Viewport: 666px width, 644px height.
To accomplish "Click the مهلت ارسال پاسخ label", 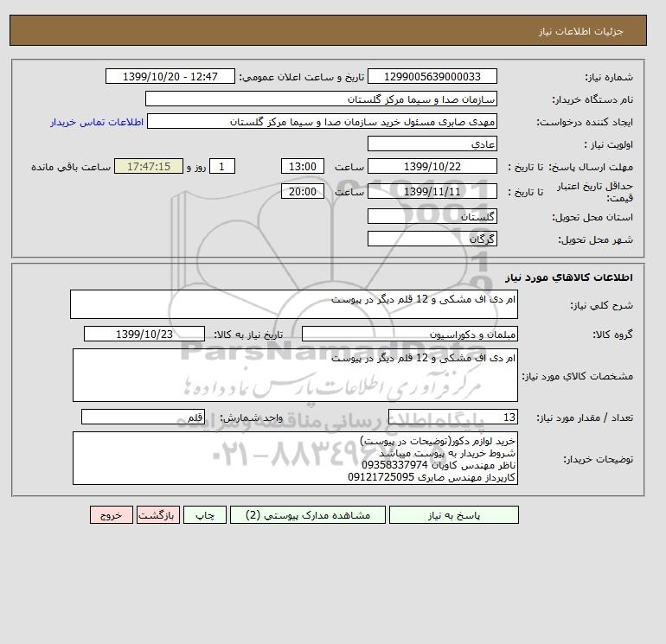I will coord(592,167).
